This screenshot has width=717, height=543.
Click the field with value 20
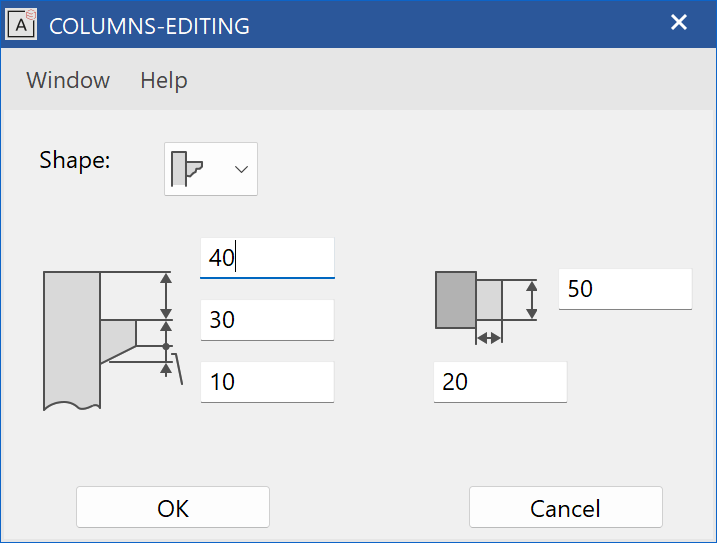coord(500,382)
